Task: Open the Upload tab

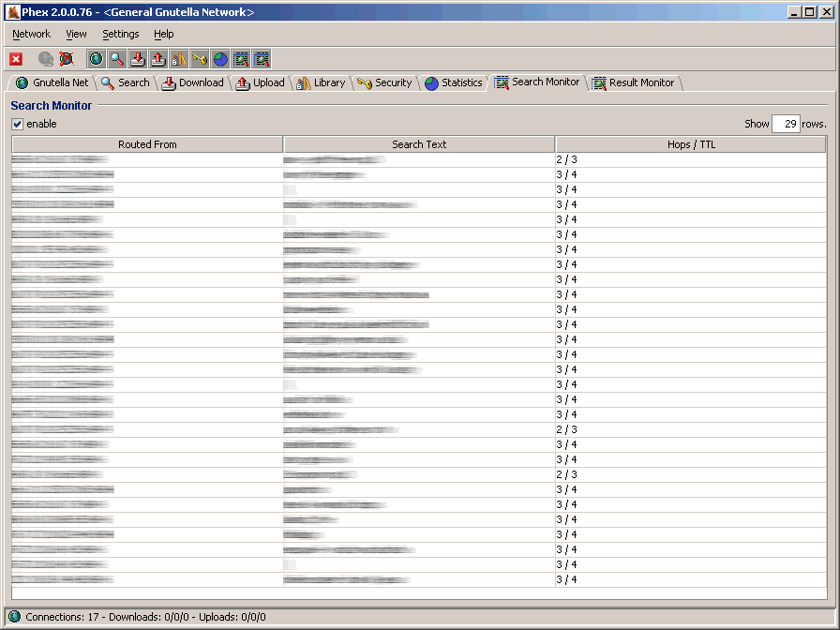Action: pyautogui.click(x=261, y=83)
